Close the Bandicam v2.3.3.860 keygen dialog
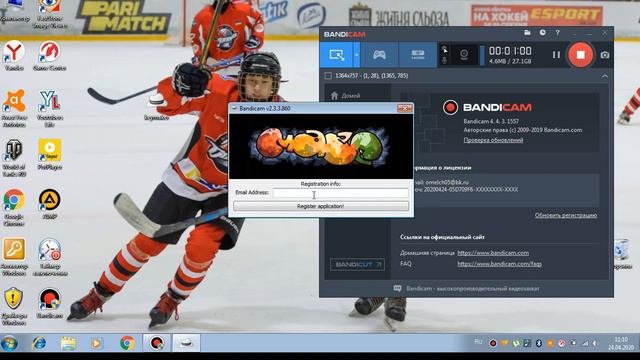 404,108
